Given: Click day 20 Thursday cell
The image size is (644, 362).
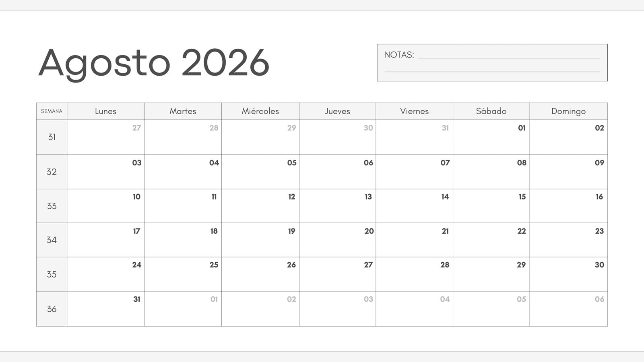Looking at the screenshot, I should pos(337,240).
